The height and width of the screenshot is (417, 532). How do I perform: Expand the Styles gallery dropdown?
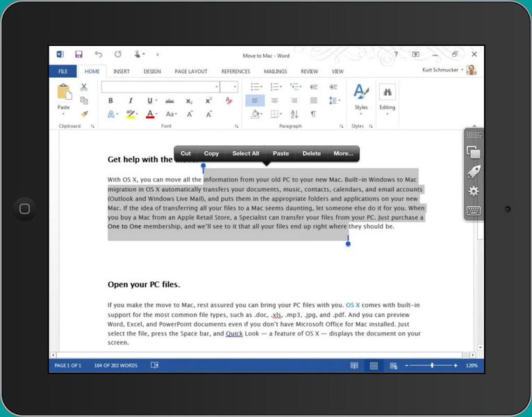(361, 114)
